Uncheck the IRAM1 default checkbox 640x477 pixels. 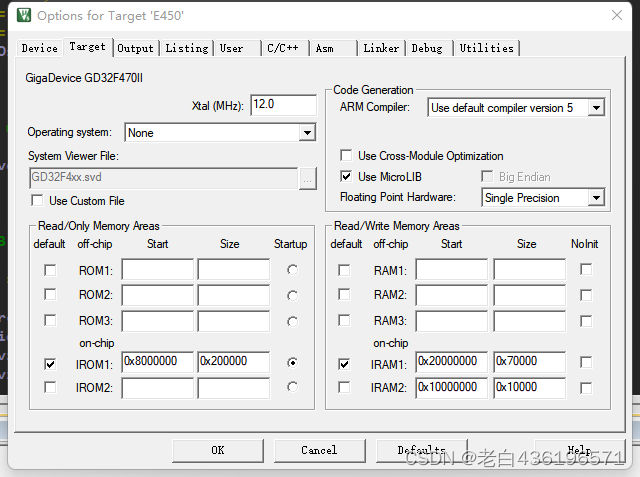(x=344, y=364)
